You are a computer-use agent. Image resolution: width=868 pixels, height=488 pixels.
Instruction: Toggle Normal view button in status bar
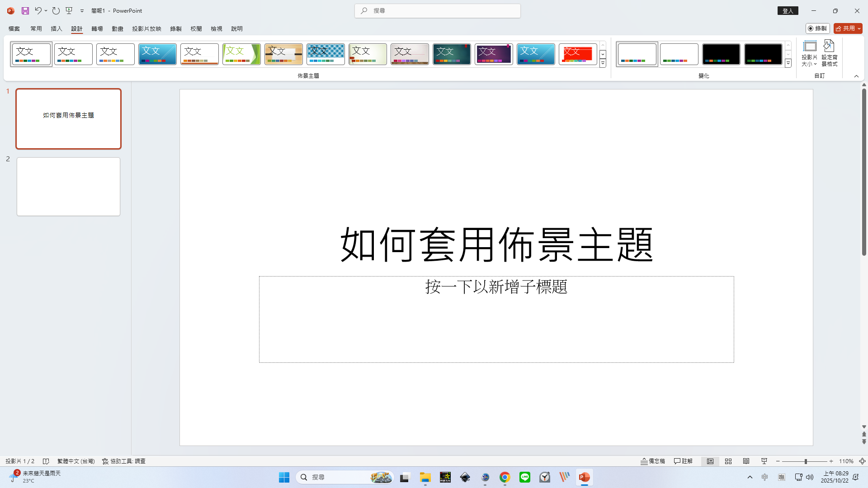click(710, 461)
